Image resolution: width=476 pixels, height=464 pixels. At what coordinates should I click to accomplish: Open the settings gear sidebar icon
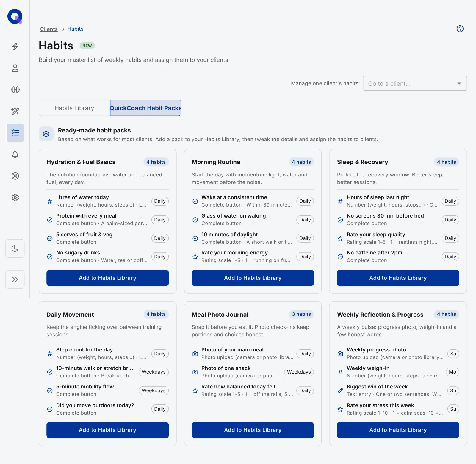(x=15, y=198)
